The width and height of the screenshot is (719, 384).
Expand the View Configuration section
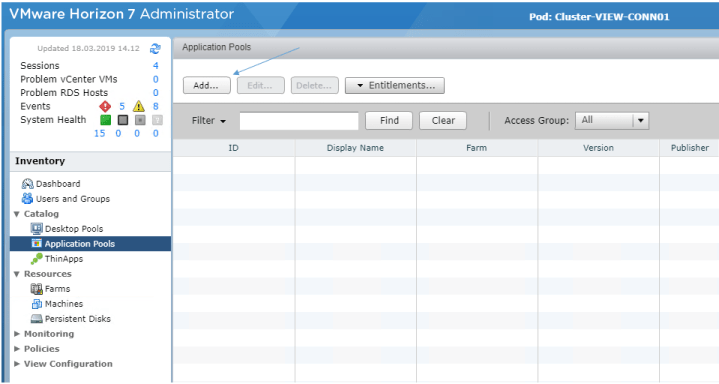tap(17, 364)
